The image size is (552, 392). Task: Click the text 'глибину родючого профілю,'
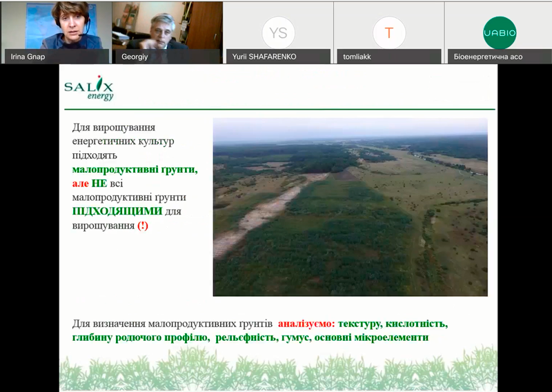pyautogui.click(x=141, y=337)
